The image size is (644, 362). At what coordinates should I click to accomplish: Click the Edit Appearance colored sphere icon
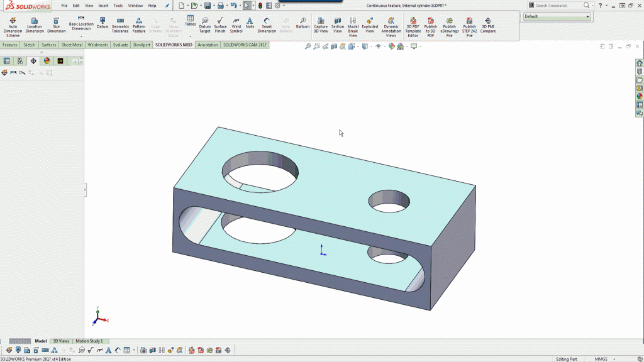coord(391,47)
